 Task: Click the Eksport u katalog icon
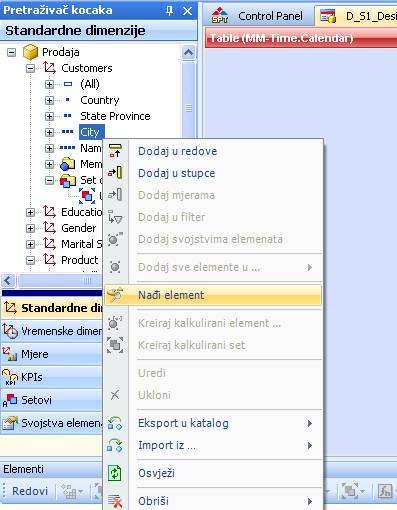115,423
